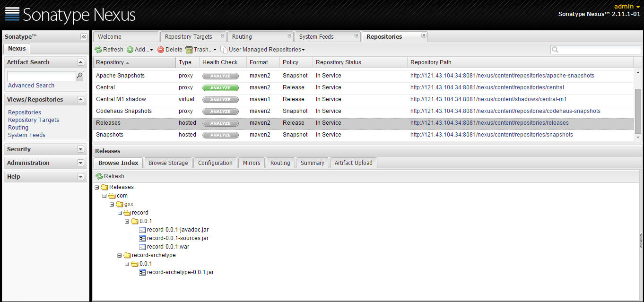This screenshot has width=644, height=302.
Task: Open Repository Targets sidebar link
Action: (x=34, y=120)
